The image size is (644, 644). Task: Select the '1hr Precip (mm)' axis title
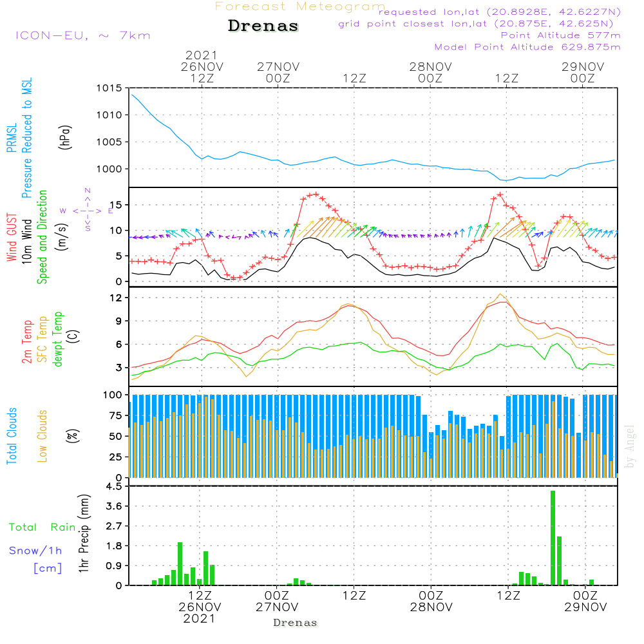[84, 533]
